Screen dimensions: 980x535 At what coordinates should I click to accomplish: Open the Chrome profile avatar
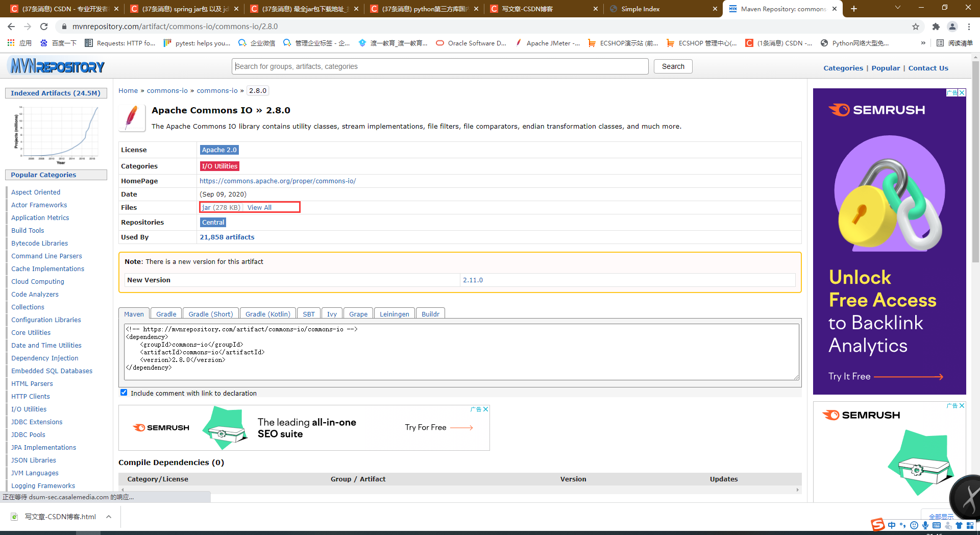(x=952, y=27)
